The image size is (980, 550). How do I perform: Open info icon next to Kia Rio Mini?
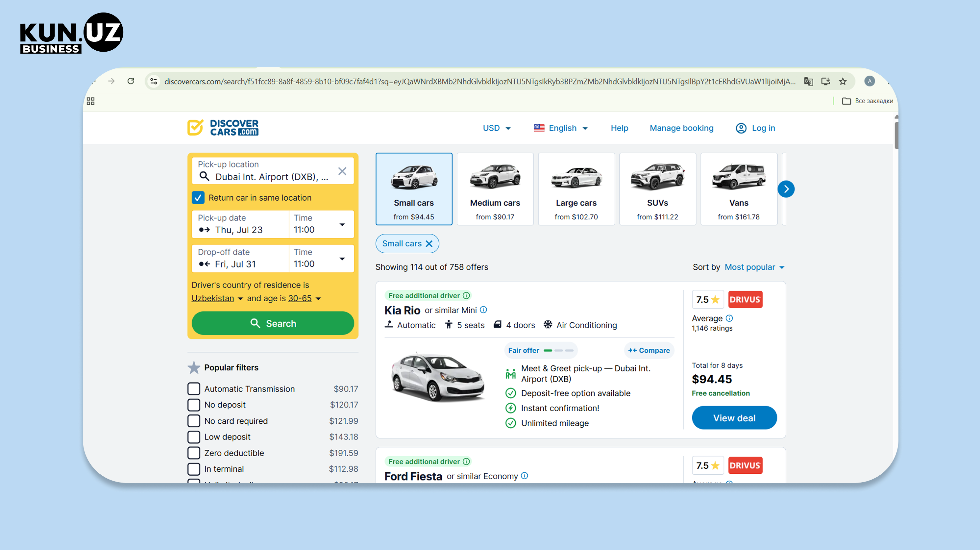483,310
